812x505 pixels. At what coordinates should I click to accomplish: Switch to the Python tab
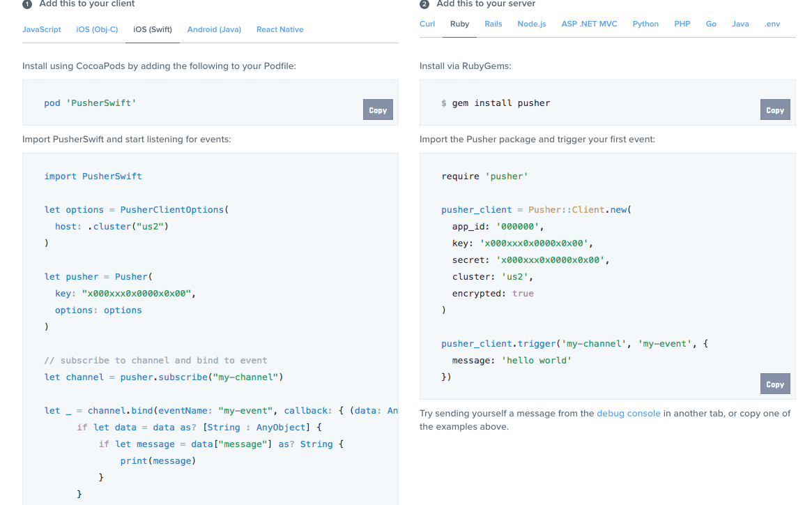click(x=645, y=24)
